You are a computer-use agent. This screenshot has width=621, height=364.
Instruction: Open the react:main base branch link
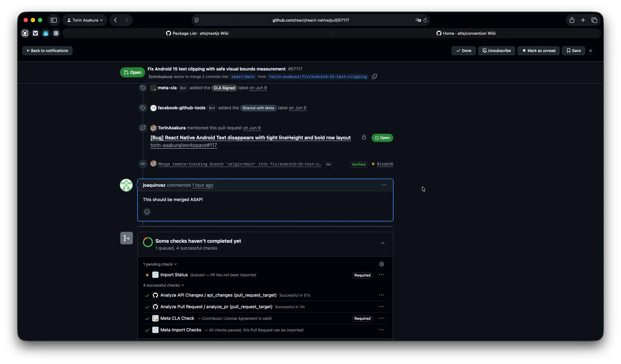click(243, 77)
